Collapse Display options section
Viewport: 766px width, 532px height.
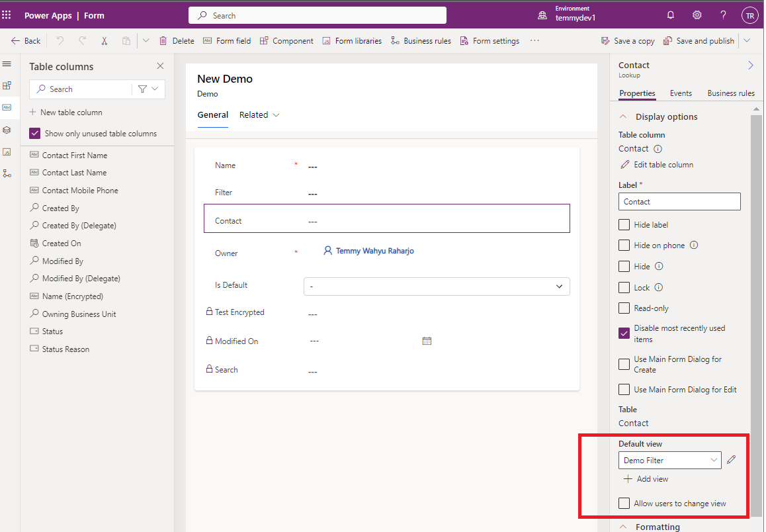click(x=623, y=116)
